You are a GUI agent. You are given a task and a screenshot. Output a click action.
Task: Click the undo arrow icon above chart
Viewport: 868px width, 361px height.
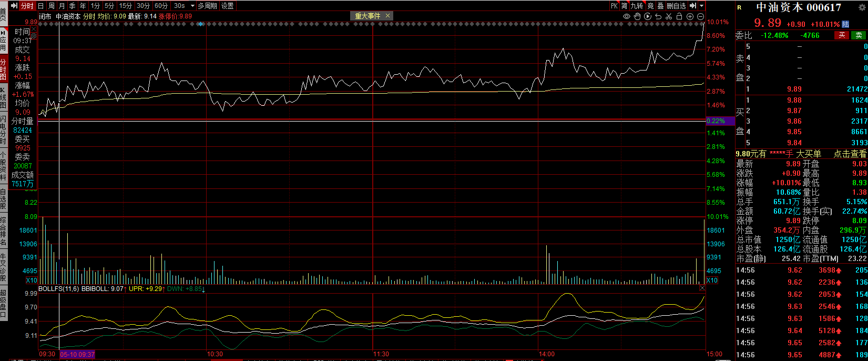658,16
